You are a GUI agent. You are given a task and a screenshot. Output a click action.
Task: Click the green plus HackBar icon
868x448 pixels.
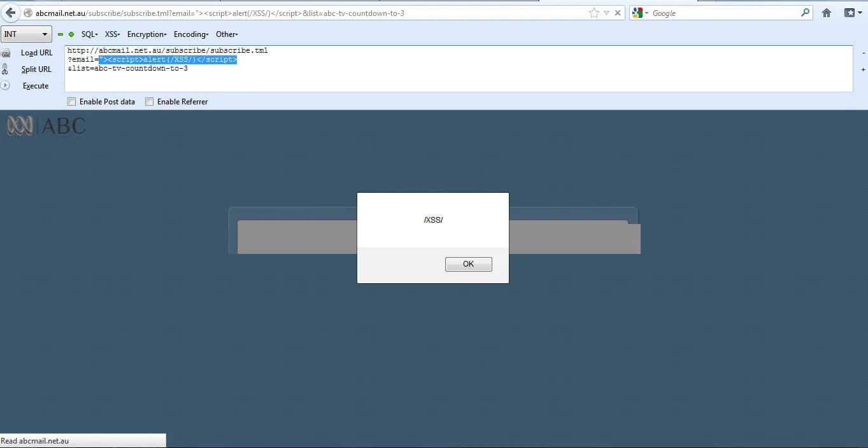pyautogui.click(x=71, y=34)
